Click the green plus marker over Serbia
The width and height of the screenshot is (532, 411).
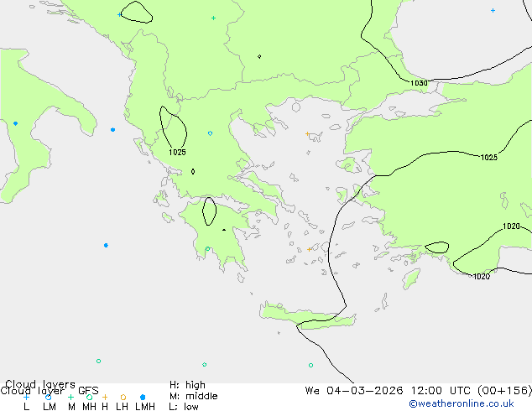pos(213,18)
